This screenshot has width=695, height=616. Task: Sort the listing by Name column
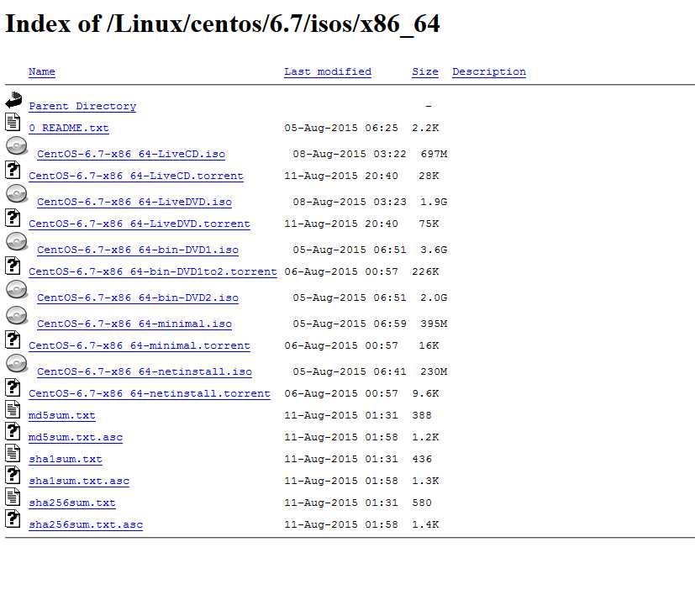click(42, 71)
